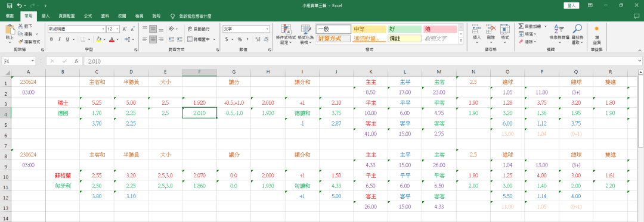The width and height of the screenshot is (644, 222).
Task: Open the File (檔案) tab
Action: pyautogui.click(x=10, y=17)
